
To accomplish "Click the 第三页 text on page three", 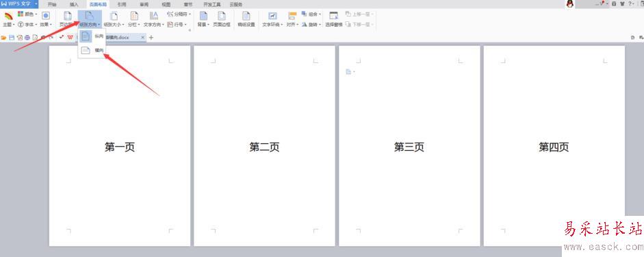I will coord(409,147).
